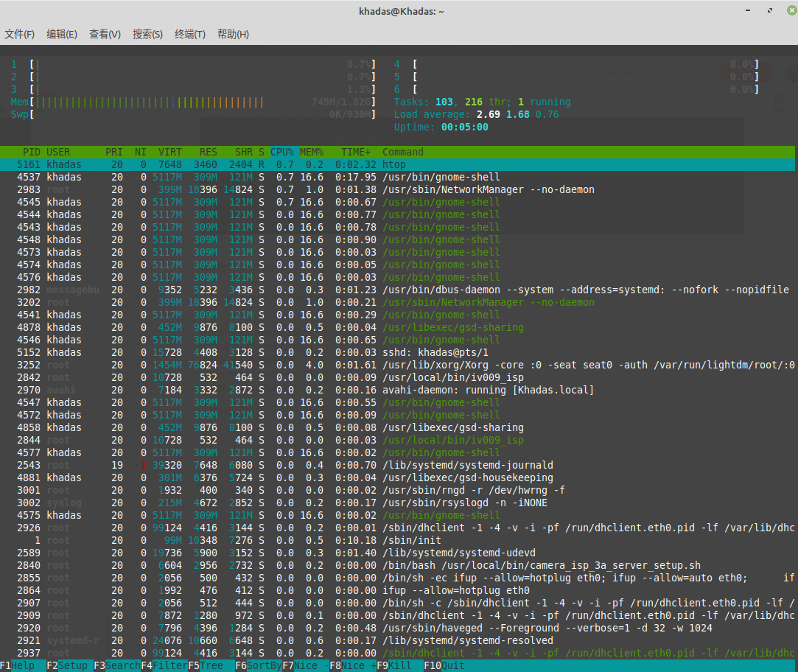Sort by the TIME+ column header

coord(356,153)
